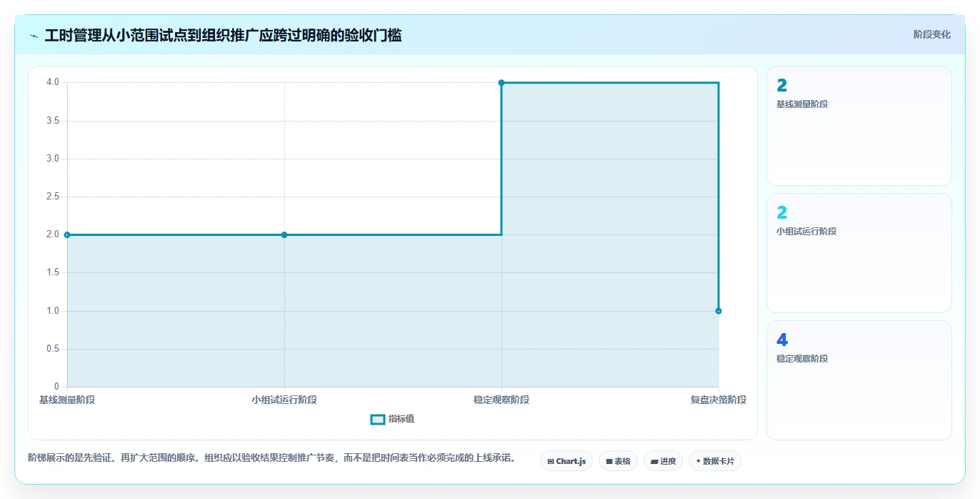Click the x-axis label 复盘决策阶段
The width and height of the screenshot is (980, 499).
click(x=719, y=400)
